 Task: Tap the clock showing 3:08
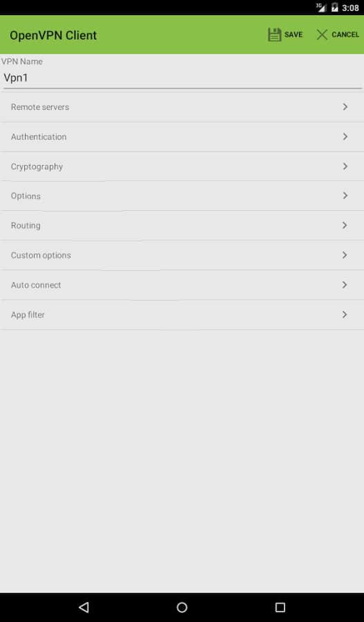pos(350,8)
